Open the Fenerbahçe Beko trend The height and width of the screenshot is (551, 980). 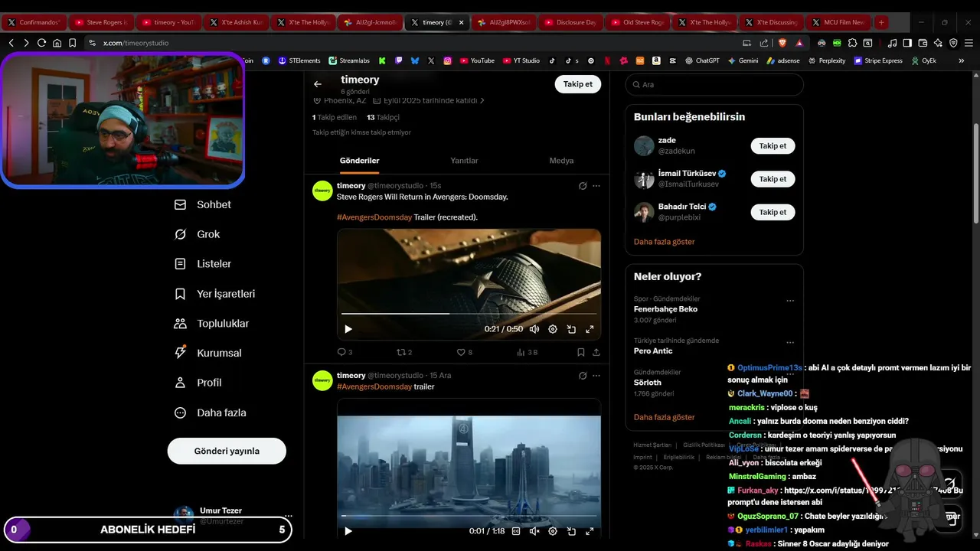coord(665,309)
